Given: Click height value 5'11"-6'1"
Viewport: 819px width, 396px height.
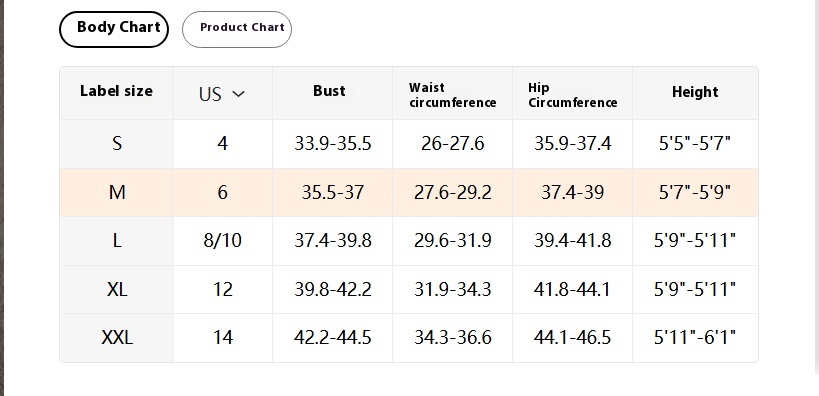Looking at the screenshot, I should click(695, 337).
